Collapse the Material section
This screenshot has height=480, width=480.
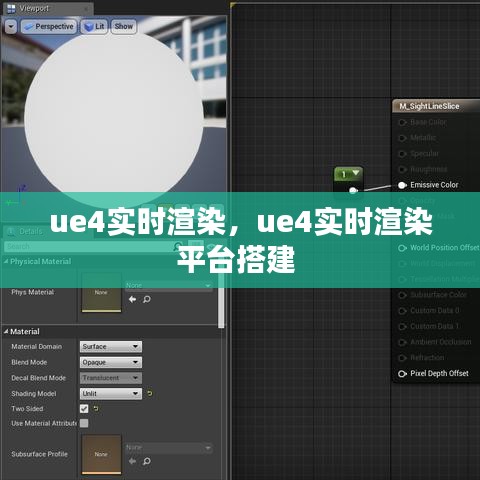point(6,332)
